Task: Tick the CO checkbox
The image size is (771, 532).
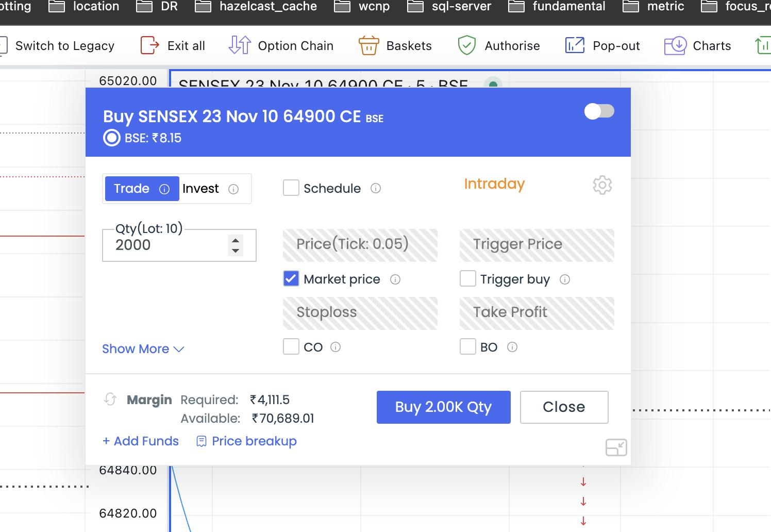Action: [x=291, y=346]
